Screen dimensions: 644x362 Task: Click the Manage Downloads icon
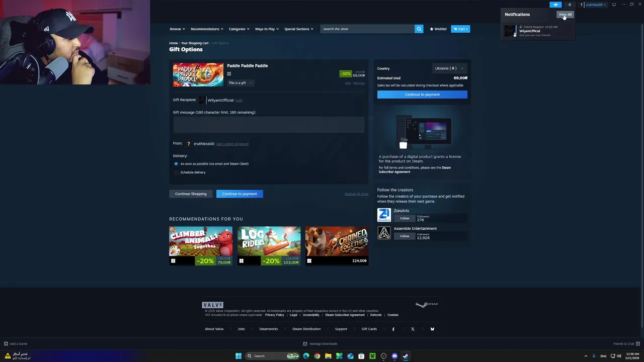point(305,344)
